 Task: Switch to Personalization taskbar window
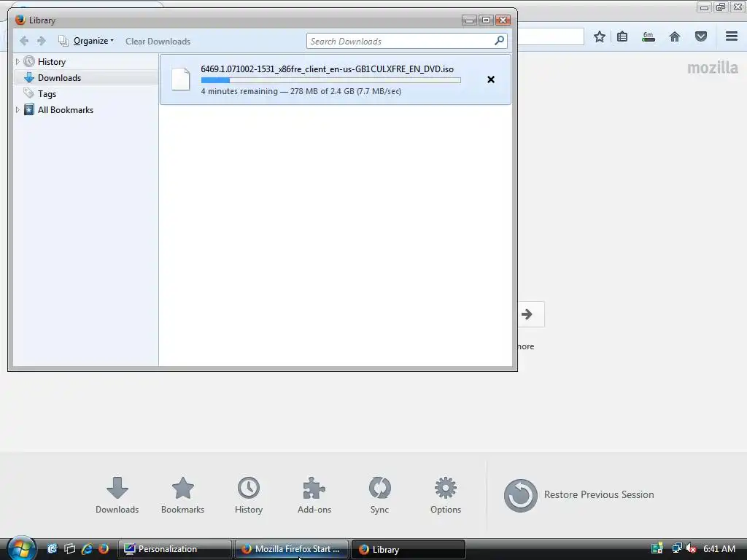(x=175, y=549)
